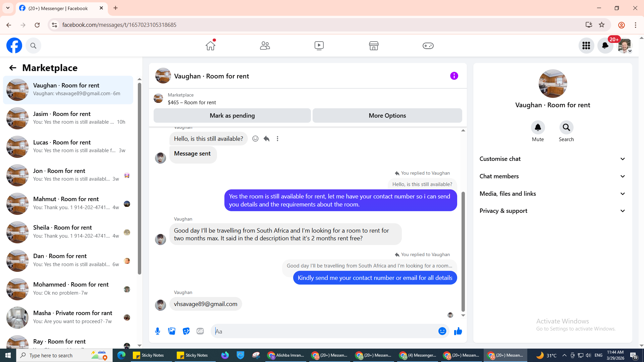Viewport: 644px width, 362px height.
Task: Open the Microsoft Edge taskbar icon
Action: click(x=121, y=355)
